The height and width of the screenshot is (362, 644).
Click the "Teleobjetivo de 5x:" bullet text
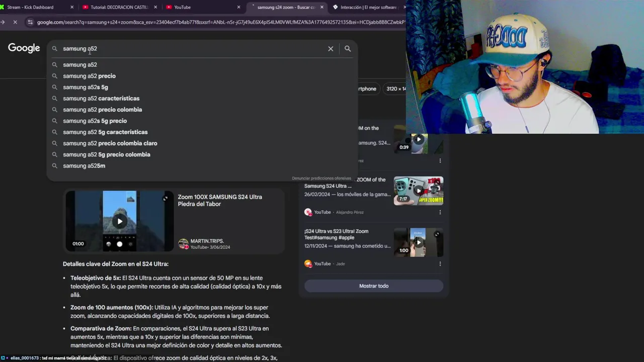point(96,278)
